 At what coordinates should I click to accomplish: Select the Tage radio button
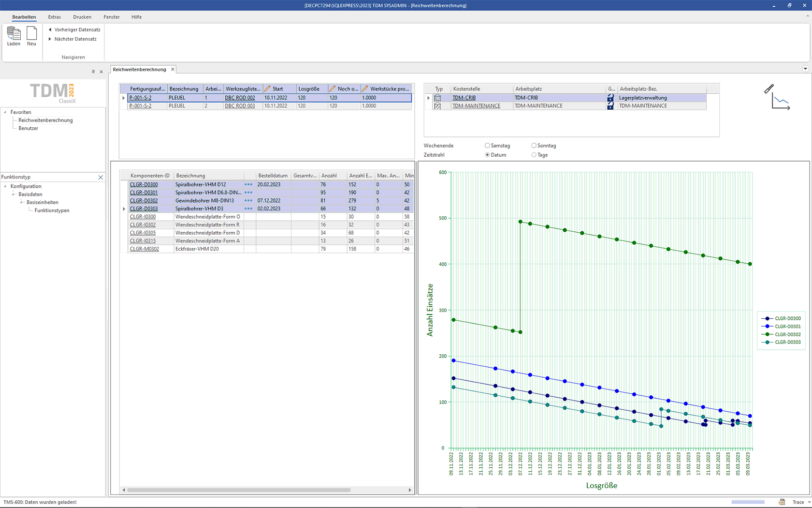(534, 155)
